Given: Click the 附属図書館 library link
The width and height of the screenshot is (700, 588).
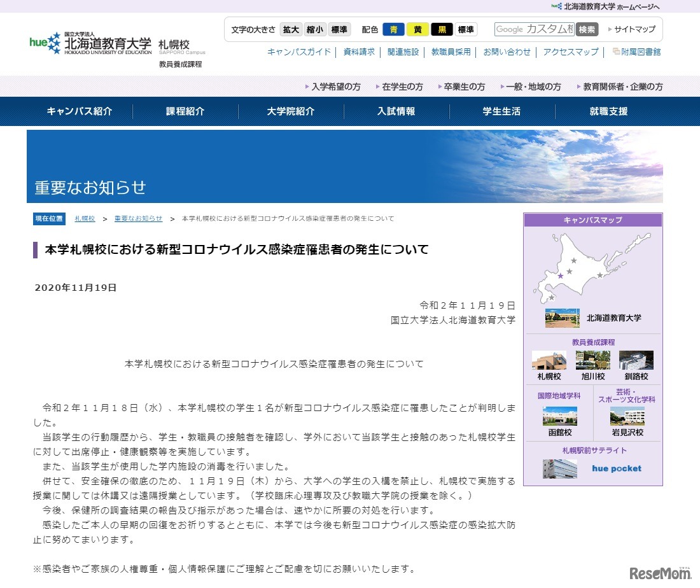Looking at the screenshot, I should [x=638, y=52].
